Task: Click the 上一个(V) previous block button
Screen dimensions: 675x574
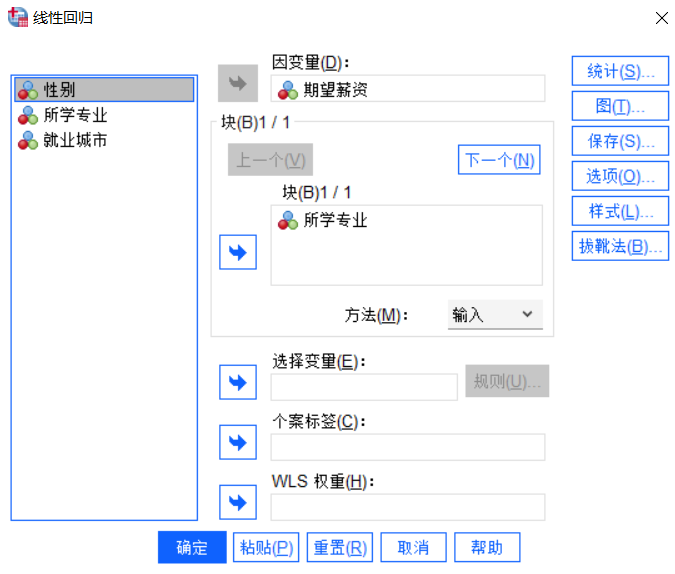Action: coord(270,160)
